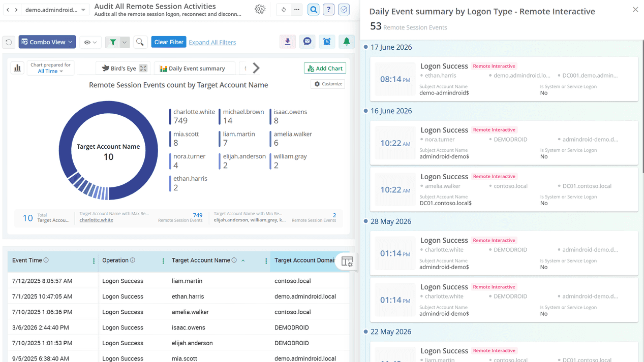Open the chat message icon
This screenshot has width=644, height=362.
pyautogui.click(x=308, y=42)
